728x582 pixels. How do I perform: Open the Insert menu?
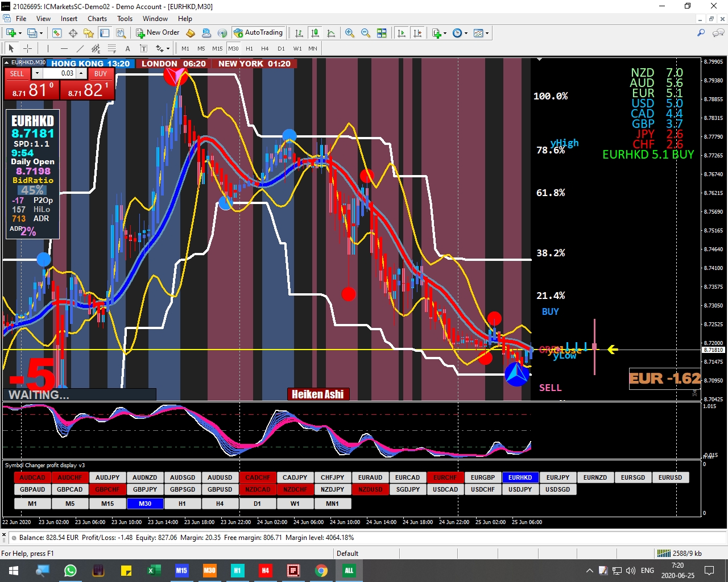coord(69,19)
